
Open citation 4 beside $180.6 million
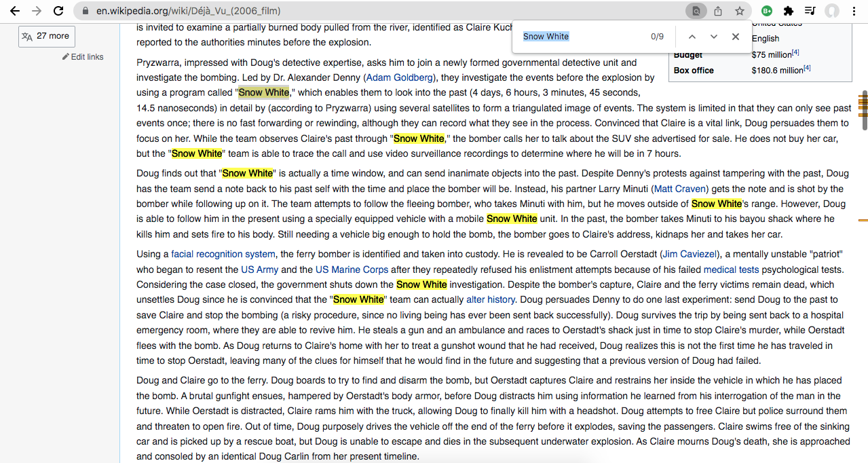point(807,68)
